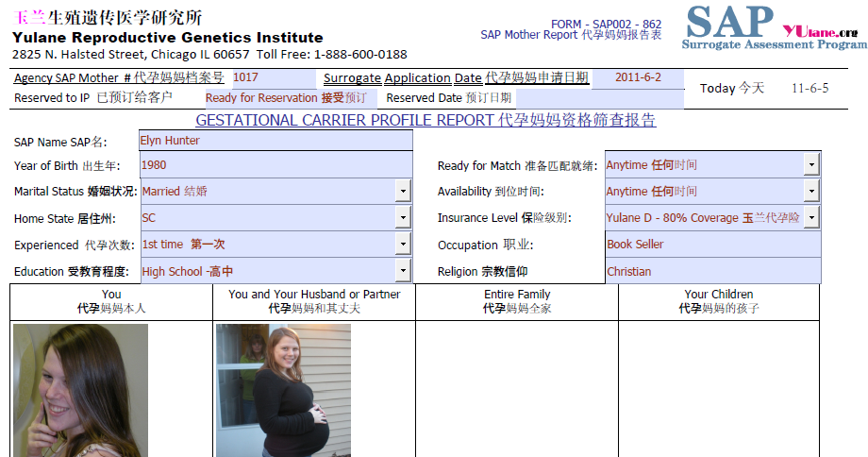Open the Marital Status dropdown arrow
This screenshot has height=457, width=868.
(x=403, y=191)
